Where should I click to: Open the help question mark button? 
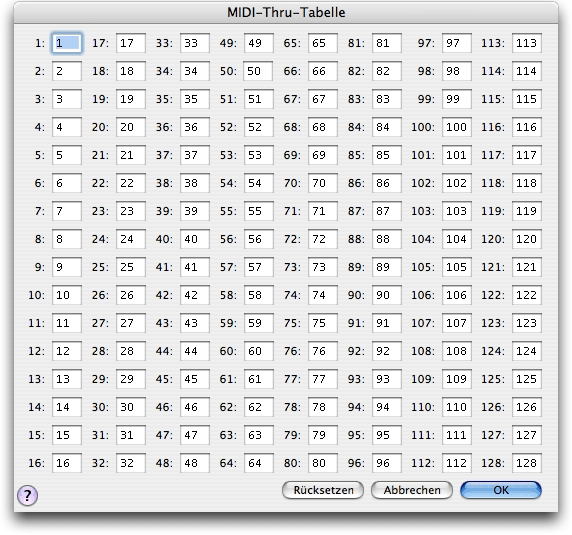pos(27,495)
